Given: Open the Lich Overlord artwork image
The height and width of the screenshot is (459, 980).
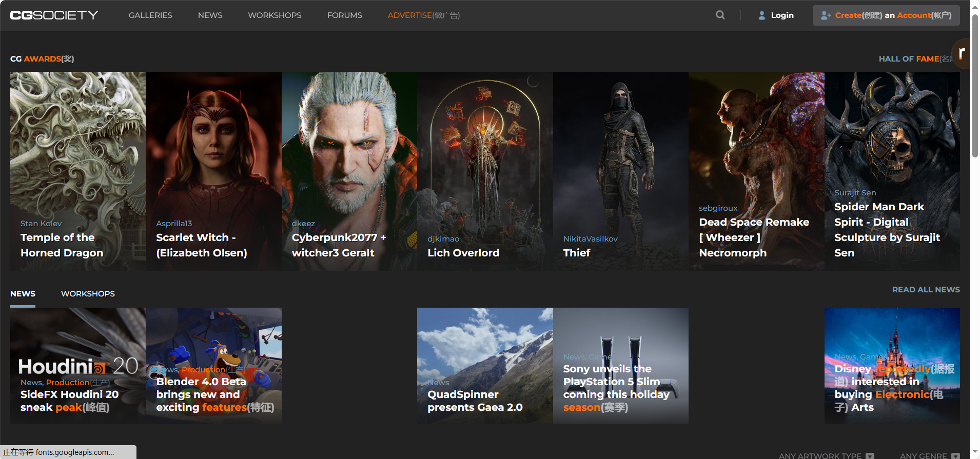Looking at the screenshot, I should pyautogui.click(x=485, y=171).
